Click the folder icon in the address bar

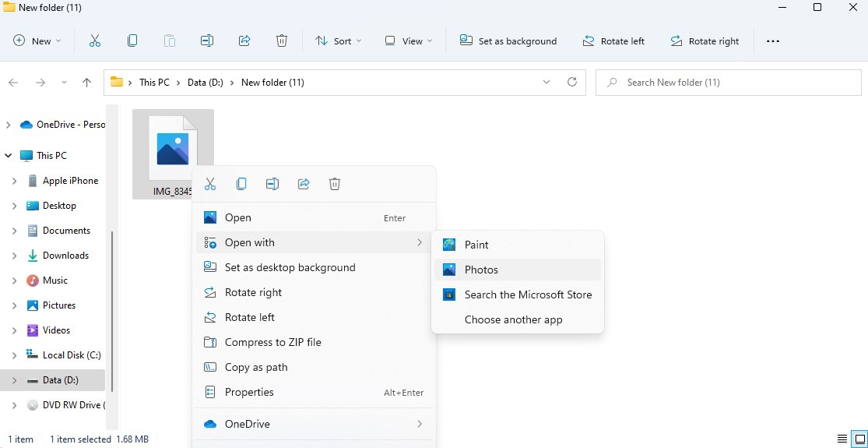(116, 82)
